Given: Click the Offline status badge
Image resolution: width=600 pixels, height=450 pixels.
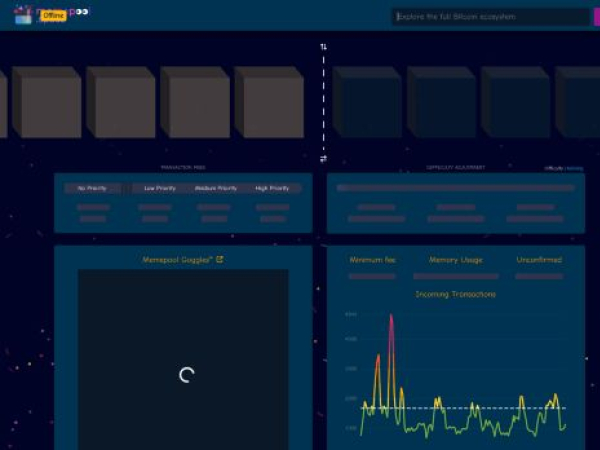Looking at the screenshot, I should click(53, 15).
